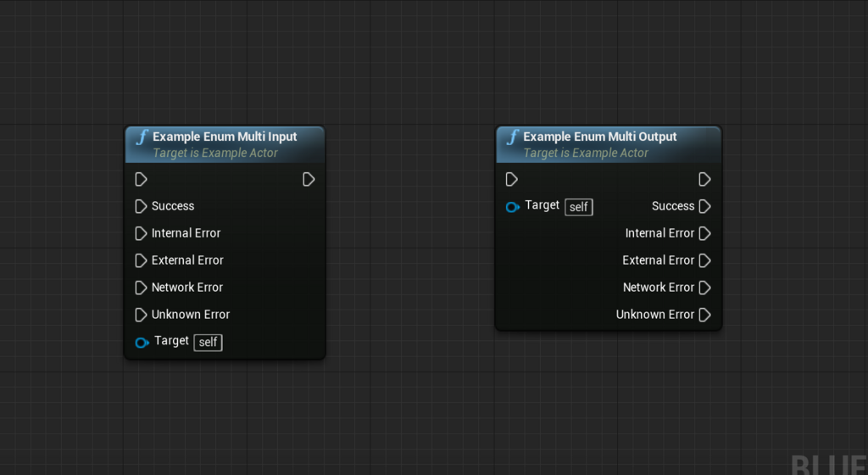Image resolution: width=868 pixels, height=475 pixels.
Task: Select the Unknown Error exec input pin on Multi Input node
Action: pyautogui.click(x=142, y=315)
